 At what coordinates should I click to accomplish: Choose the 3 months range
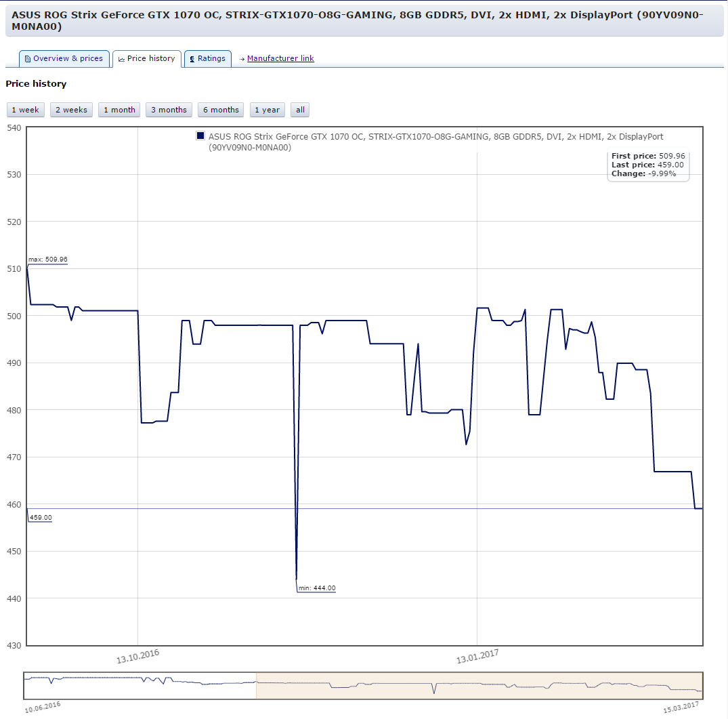169,110
